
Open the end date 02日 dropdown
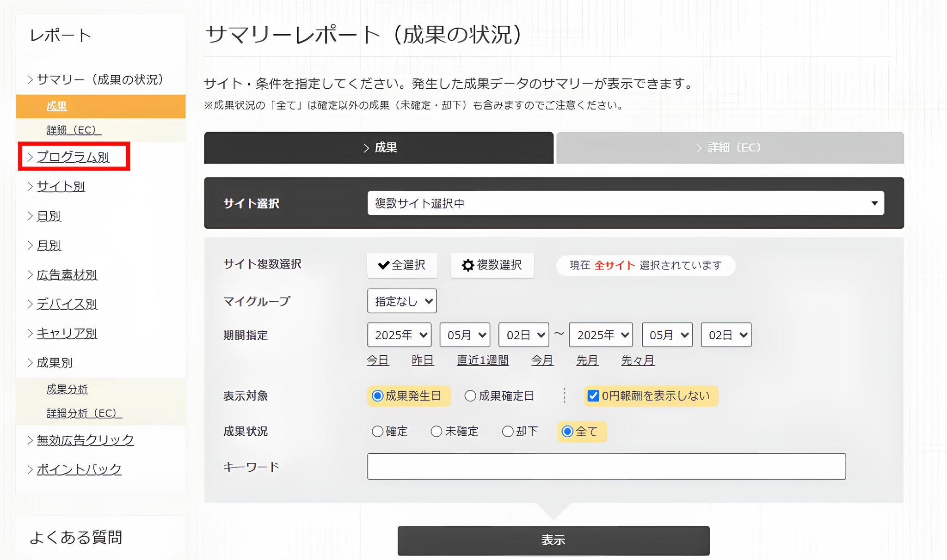pyautogui.click(x=725, y=335)
